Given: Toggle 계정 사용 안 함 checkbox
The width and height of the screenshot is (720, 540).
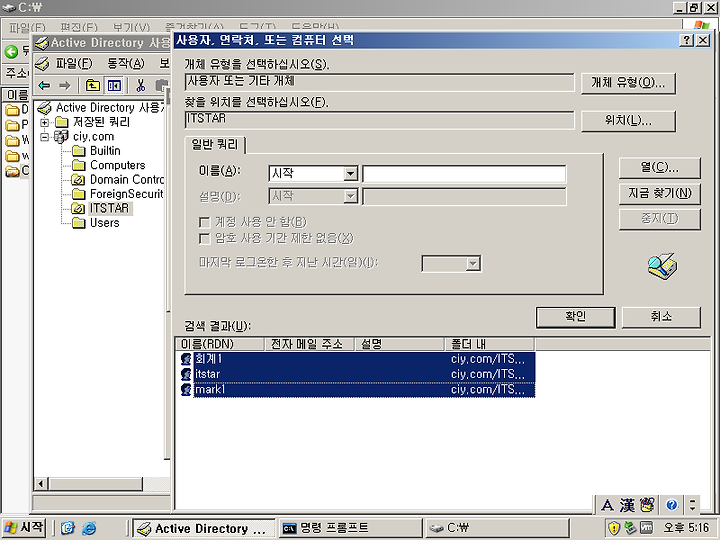Looking at the screenshot, I should [x=204, y=223].
